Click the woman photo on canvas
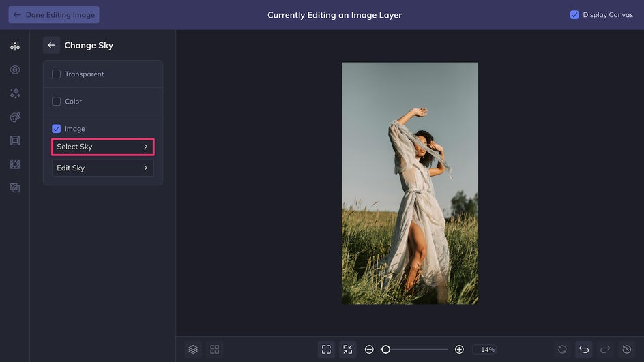644x362 pixels. pos(410,183)
